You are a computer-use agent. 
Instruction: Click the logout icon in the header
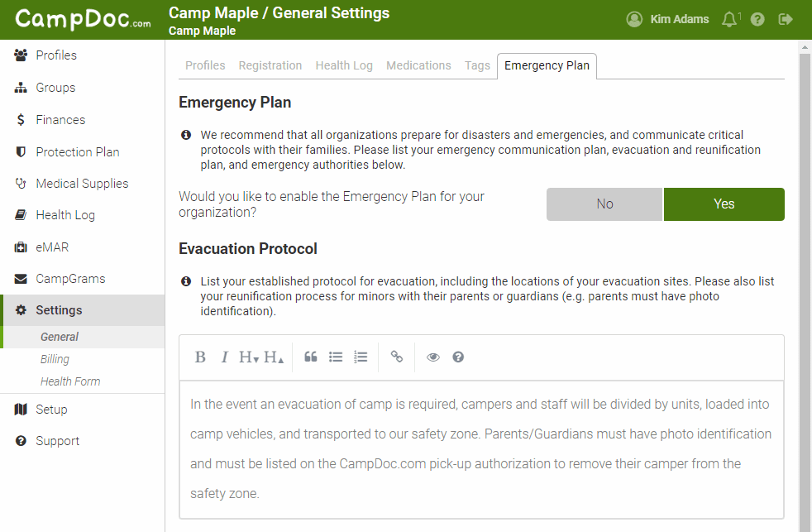click(x=786, y=20)
